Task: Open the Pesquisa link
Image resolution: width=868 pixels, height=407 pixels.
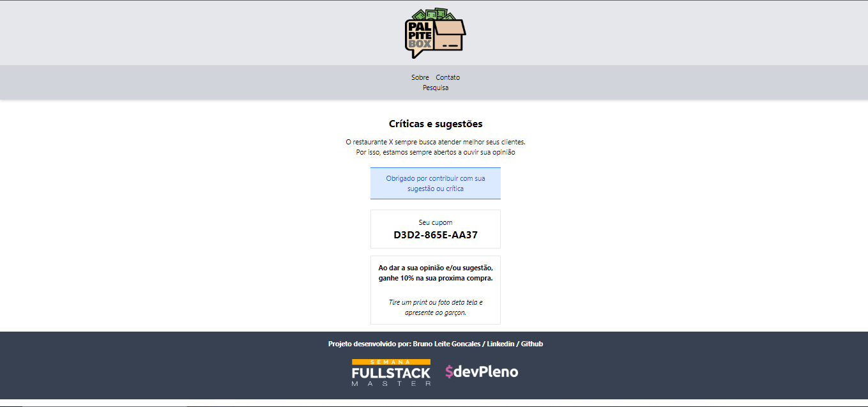Action: tap(436, 88)
